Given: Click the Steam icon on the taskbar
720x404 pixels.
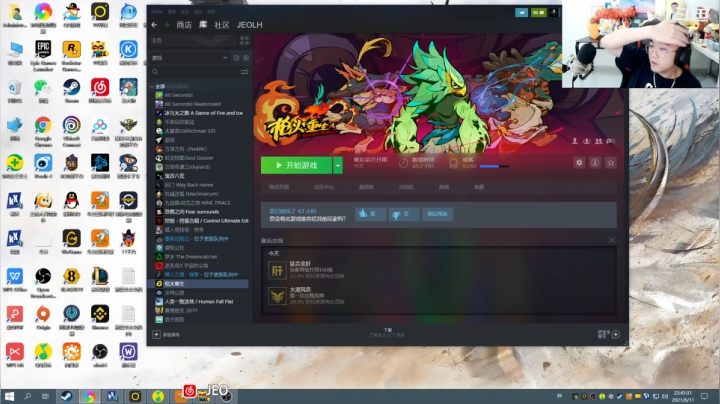Looking at the screenshot, I should click(x=67, y=396).
